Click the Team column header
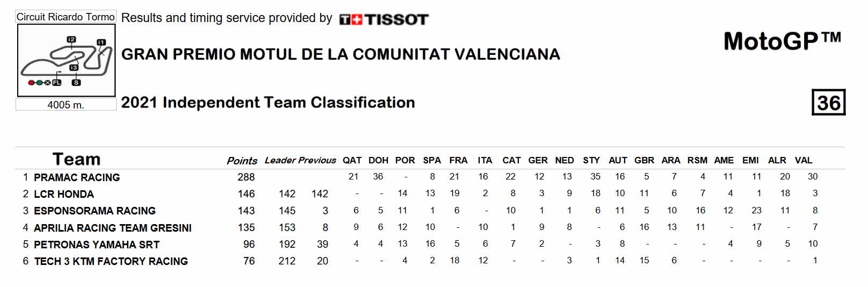The height and width of the screenshot is (287, 868). 76,159
